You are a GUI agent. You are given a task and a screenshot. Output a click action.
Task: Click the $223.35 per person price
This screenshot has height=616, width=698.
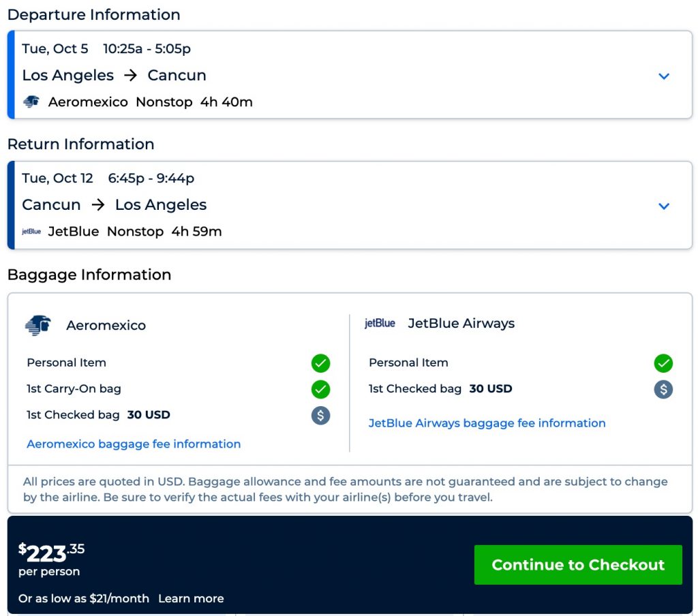coord(52,552)
